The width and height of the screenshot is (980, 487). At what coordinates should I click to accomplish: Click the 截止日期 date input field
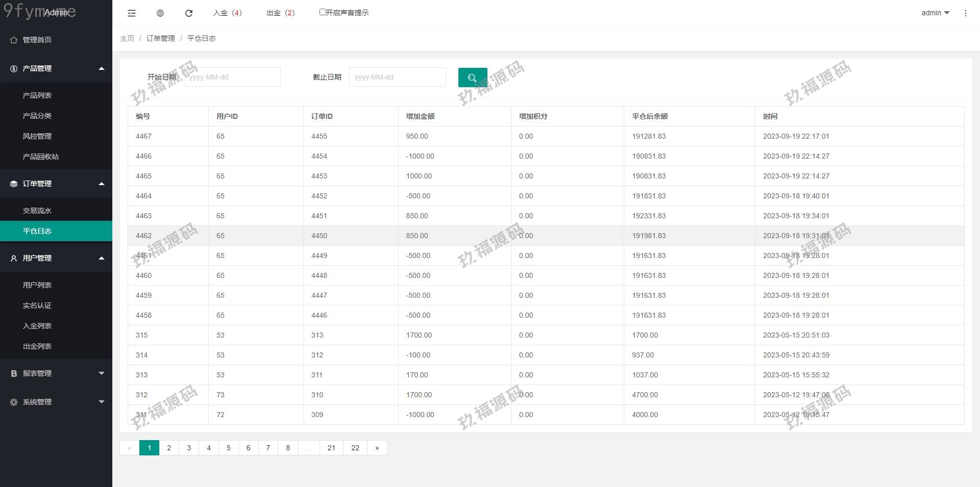pyautogui.click(x=397, y=77)
